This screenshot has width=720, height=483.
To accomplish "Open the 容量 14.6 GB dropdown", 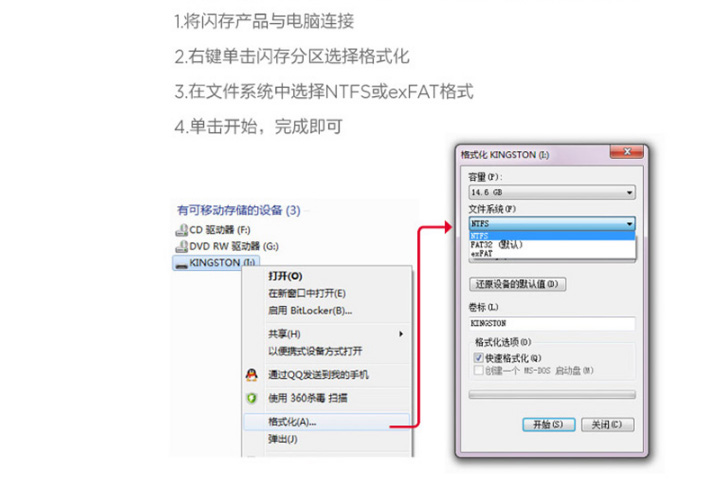I will click(552, 192).
